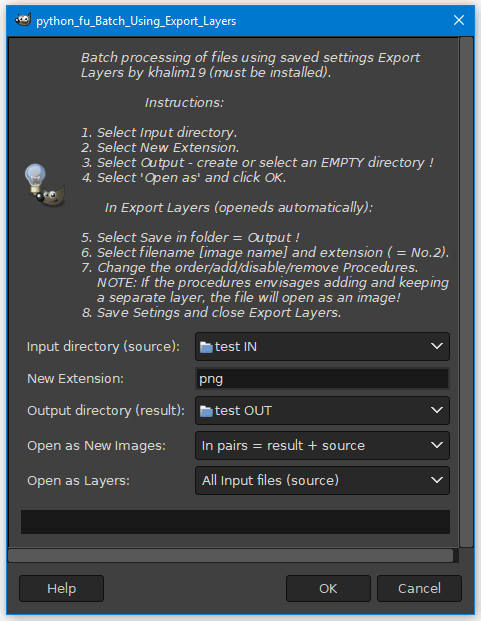Click the horizontal scrollbar above the buttons
Image resolution: width=481 pixels, height=621 pixels.
pyautogui.click(x=230, y=556)
